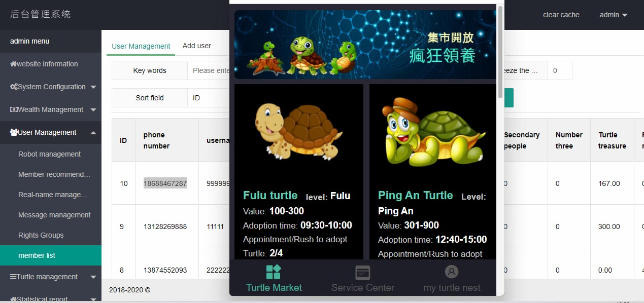Click the clear cache link
This screenshot has width=644, height=303.
click(561, 15)
